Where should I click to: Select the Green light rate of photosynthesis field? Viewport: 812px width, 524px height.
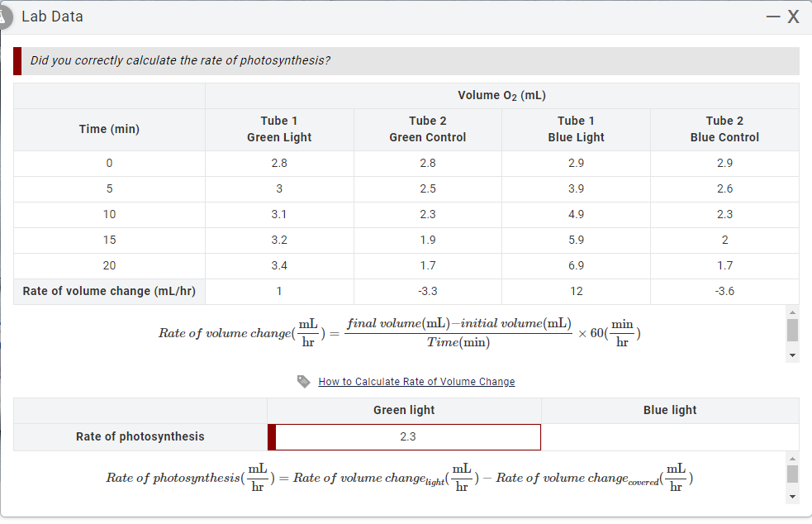[404, 436]
